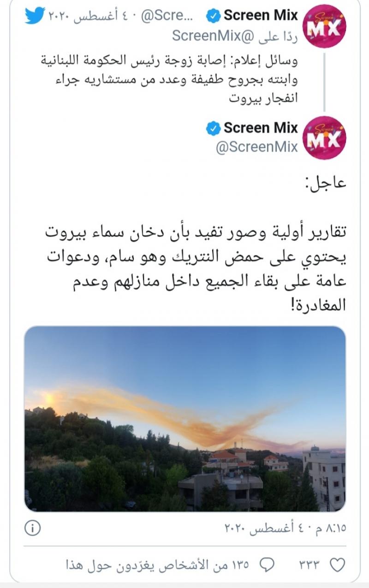Click the verified badge beside top Screen Mix
The width and height of the screenshot is (369, 588).
213,16
